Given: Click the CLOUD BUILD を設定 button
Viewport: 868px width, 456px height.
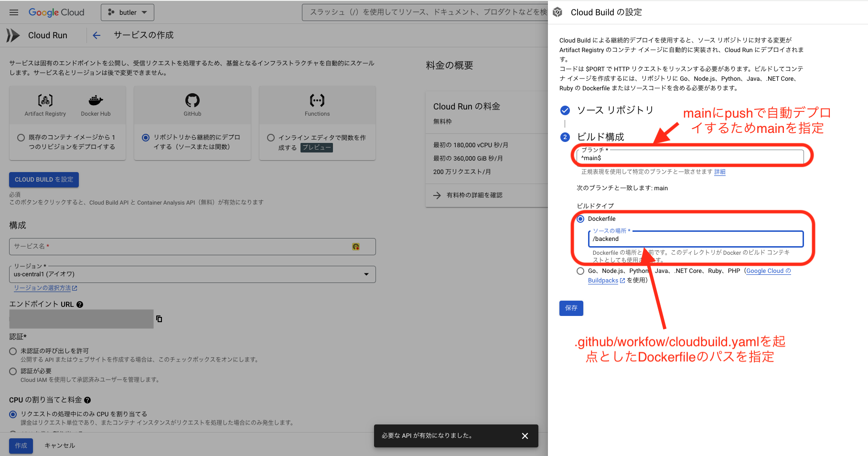Looking at the screenshot, I should [44, 180].
